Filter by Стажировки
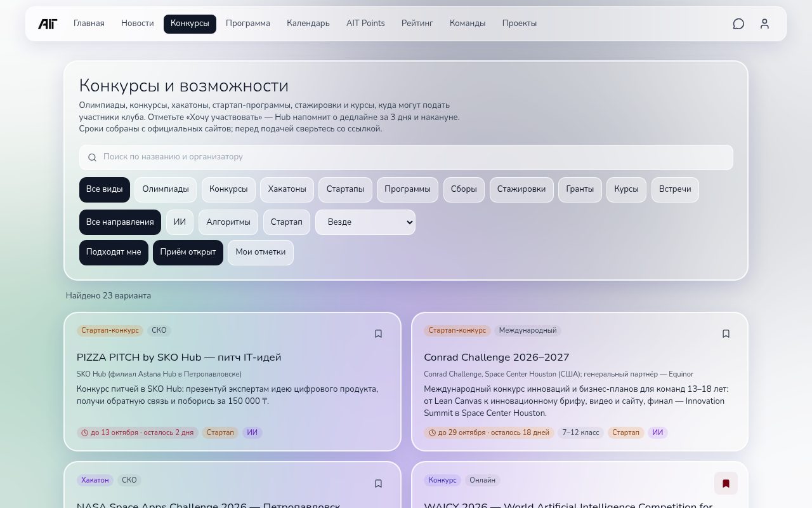The height and width of the screenshot is (508, 812). [x=521, y=190]
